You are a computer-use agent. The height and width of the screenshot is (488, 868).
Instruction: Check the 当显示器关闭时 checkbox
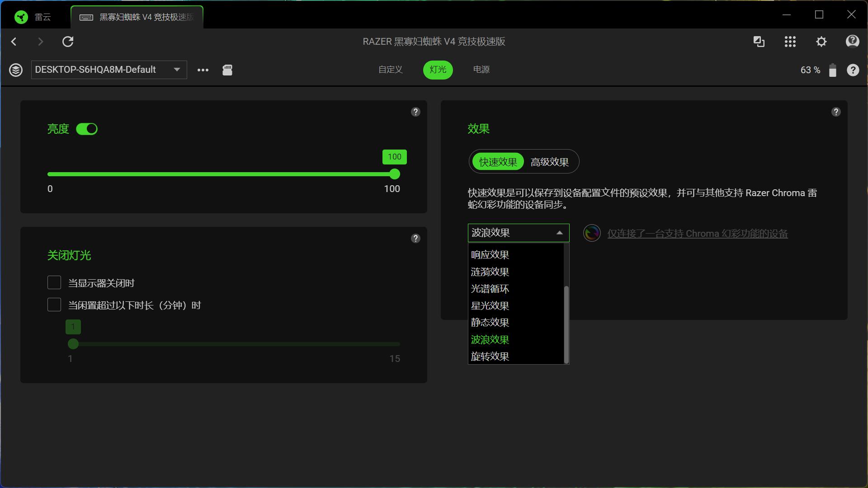coord(54,283)
